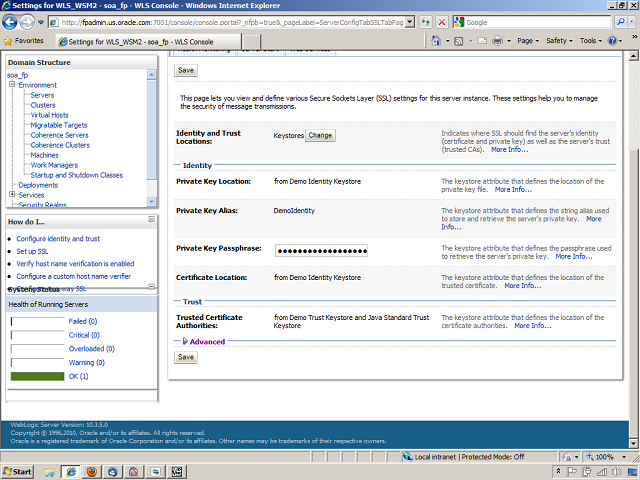
Task: Click the red Stop loading icon
Action: [x=441, y=21]
